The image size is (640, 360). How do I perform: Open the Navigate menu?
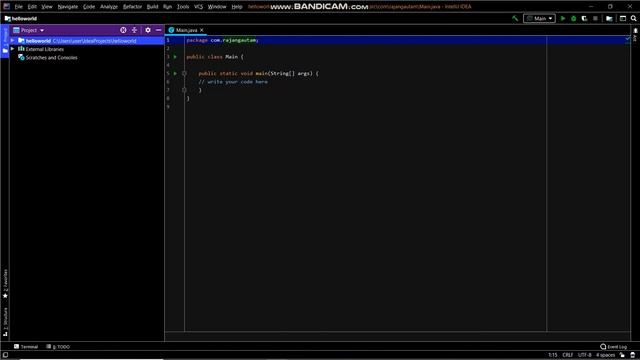[68, 7]
